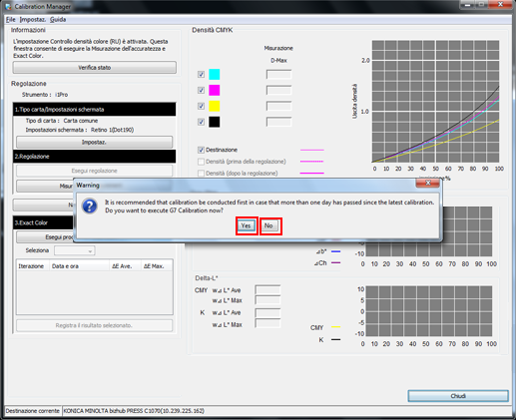The image size is (516, 420).
Task: Enable Densità (dopo la regolazione) checkbox
Action: point(201,174)
